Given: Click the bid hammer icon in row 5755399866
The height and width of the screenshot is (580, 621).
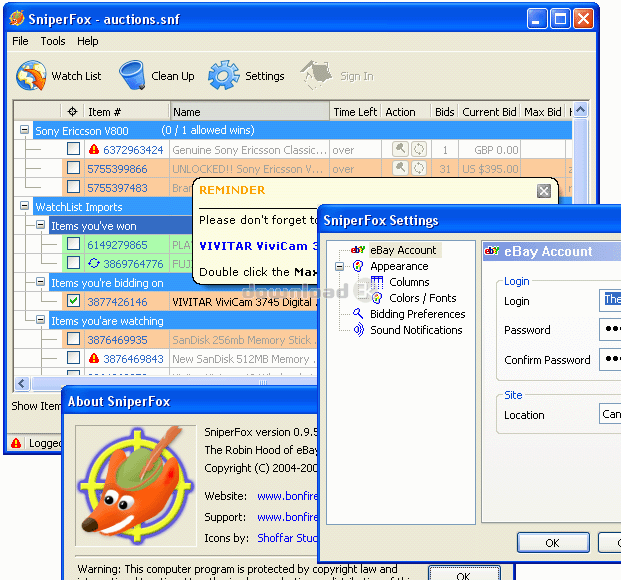Looking at the screenshot, I should coord(400,168).
